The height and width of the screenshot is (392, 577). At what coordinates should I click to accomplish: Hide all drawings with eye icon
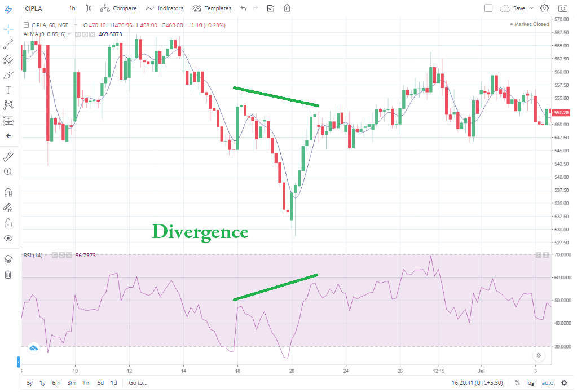click(x=8, y=238)
